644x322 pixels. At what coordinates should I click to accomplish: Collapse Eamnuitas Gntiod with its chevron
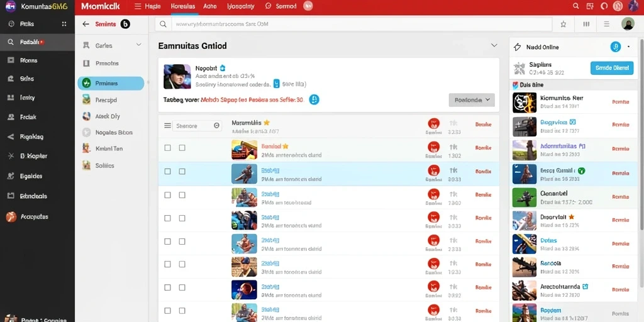point(494,45)
